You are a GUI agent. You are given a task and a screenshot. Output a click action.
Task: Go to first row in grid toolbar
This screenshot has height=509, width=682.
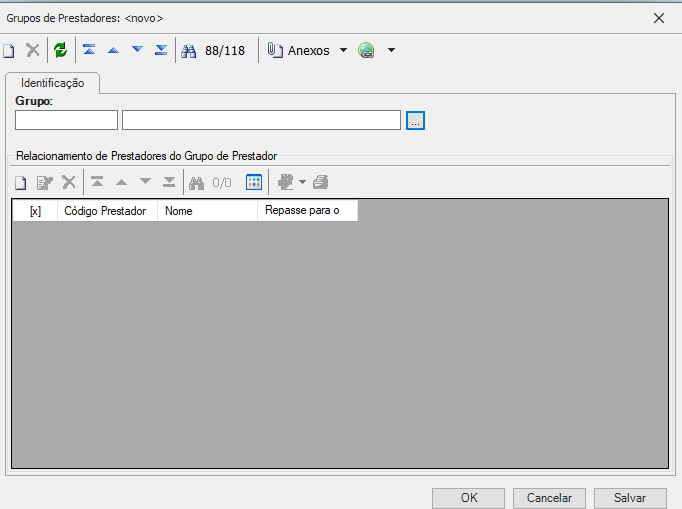click(97, 182)
